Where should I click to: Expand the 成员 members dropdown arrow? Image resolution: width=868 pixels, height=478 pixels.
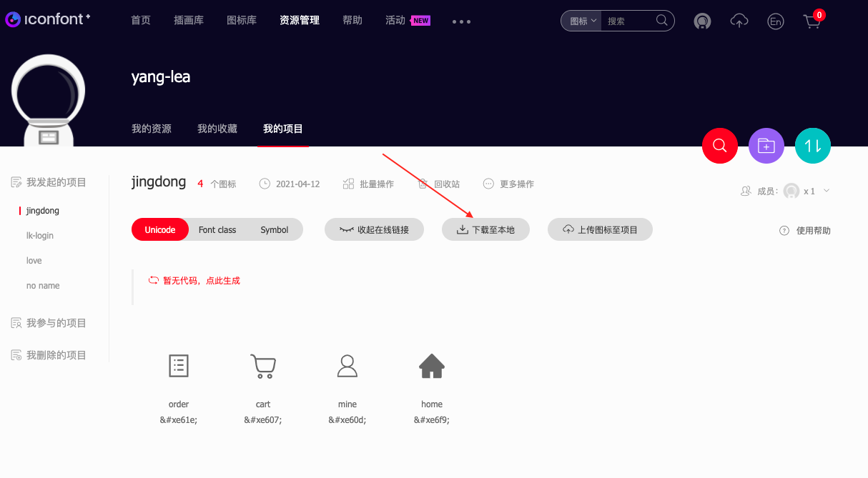tap(827, 191)
